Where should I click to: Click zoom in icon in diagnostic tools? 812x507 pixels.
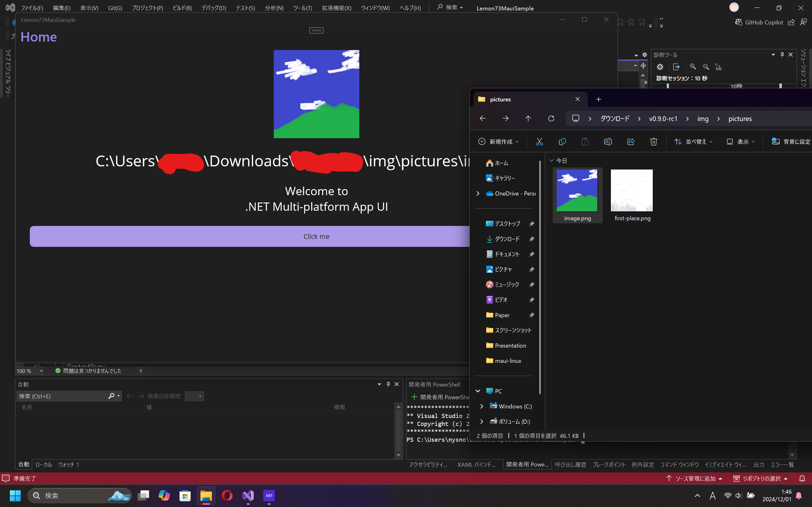(693, 67)
